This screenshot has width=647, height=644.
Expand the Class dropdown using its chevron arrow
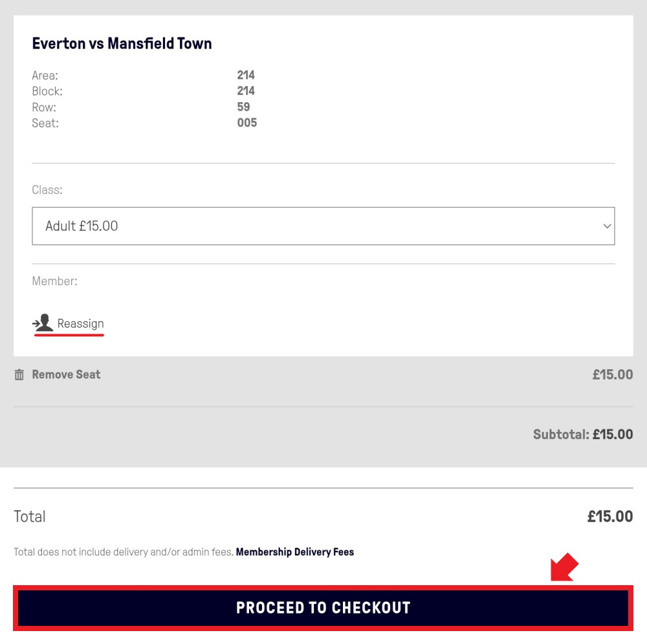point(607,226)
